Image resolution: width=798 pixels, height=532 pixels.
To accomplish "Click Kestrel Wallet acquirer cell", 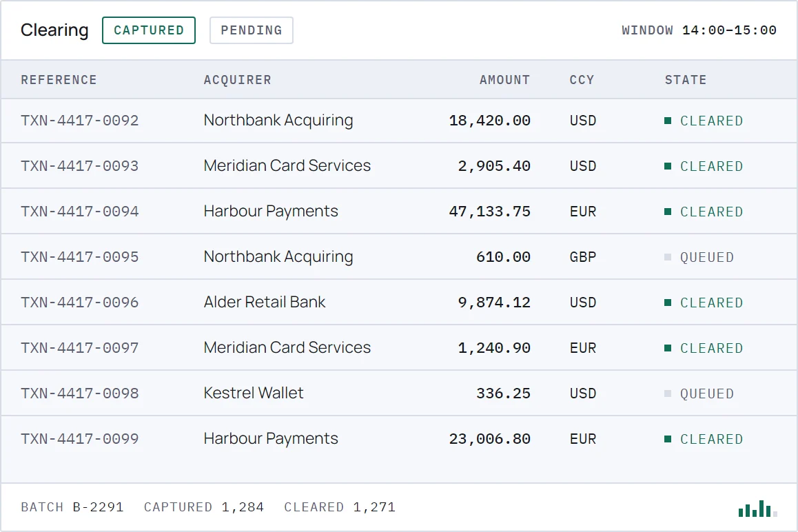I will coord(254,393).
